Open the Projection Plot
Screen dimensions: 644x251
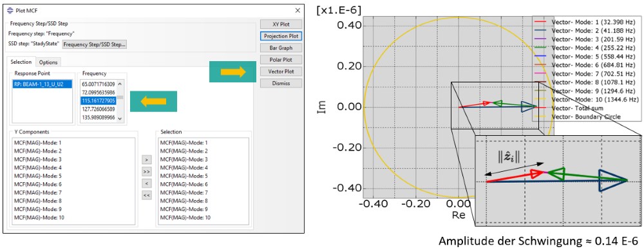(281, 36)
